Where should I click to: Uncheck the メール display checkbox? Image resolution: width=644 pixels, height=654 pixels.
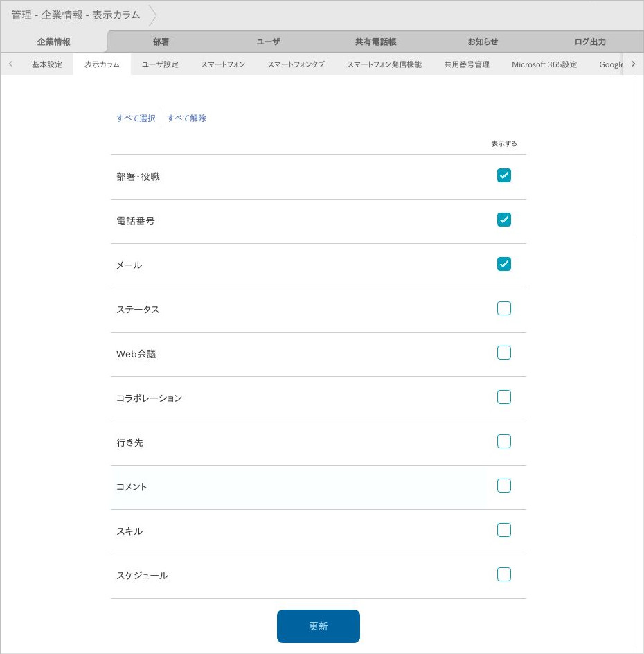(x=503, y=264)
